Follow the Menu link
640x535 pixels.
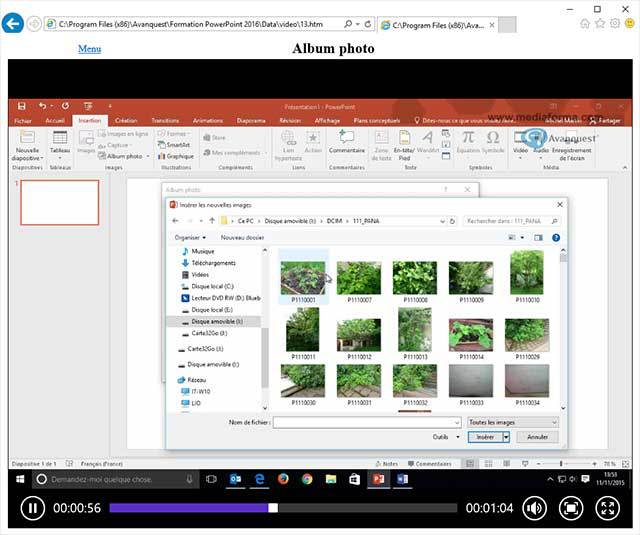pos(89,48)
